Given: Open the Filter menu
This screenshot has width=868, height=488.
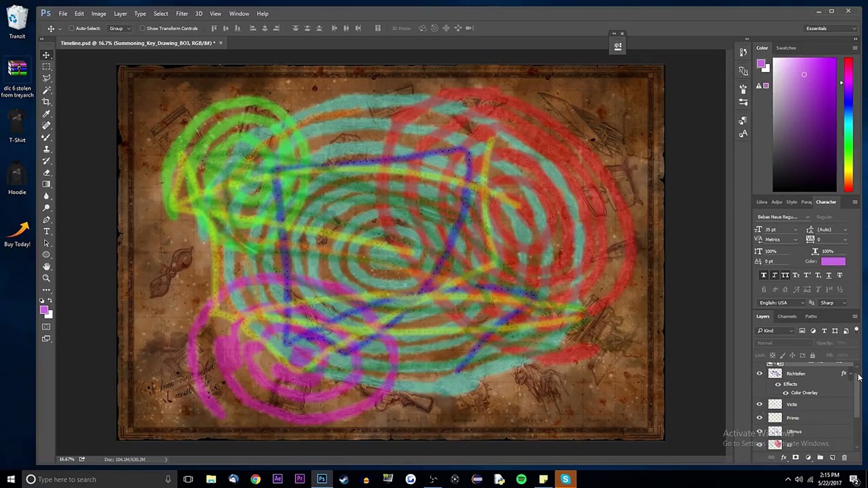Looking at the screenshot, I should click(182, 14).
